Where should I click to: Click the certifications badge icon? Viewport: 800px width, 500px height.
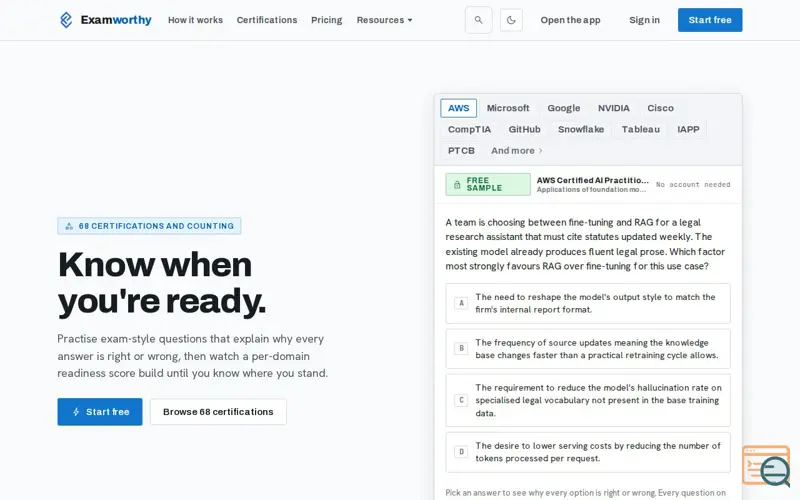pos(69,226)
